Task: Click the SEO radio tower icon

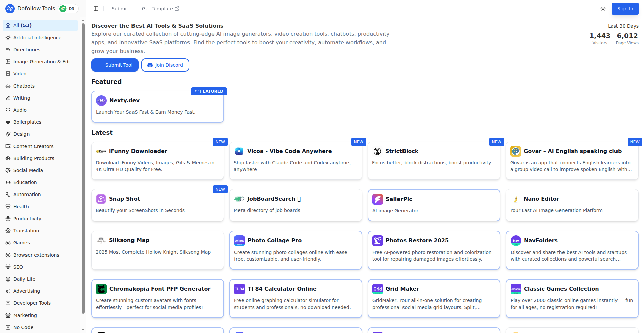Action: point(8,267)
